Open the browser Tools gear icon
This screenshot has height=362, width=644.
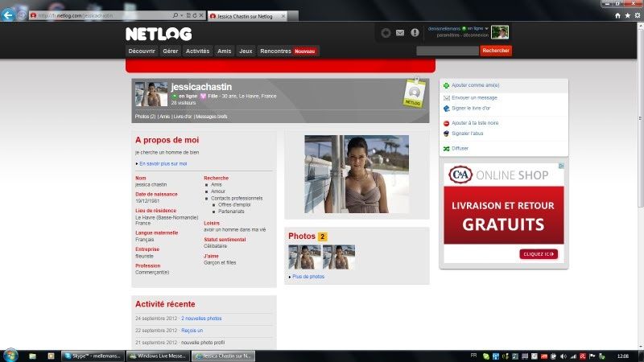pyautogui.click(x=638, y=15)
